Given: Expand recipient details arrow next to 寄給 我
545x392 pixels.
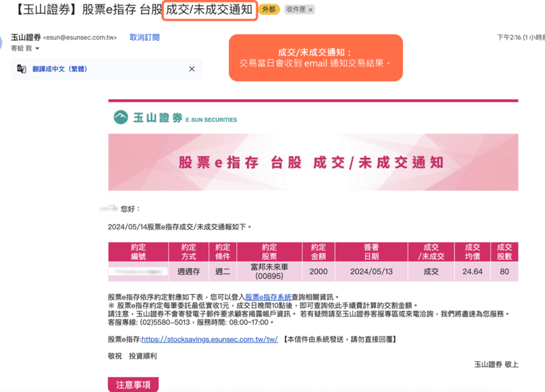Looking at the screenshot, I should tap(37, 48).
